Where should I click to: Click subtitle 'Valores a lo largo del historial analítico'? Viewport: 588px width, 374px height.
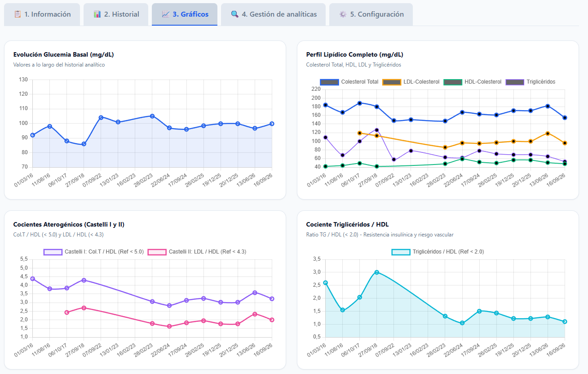point(59,65)
